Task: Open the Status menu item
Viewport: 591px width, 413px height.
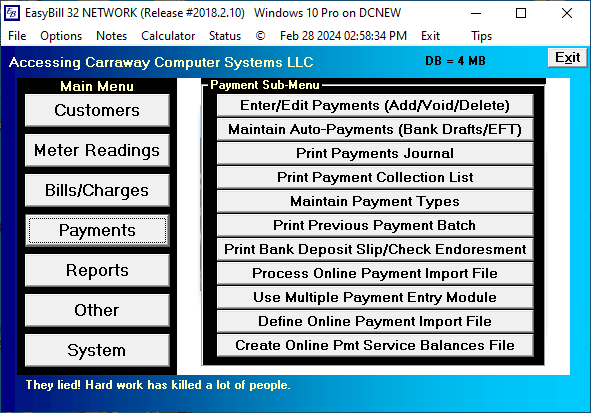Action: click(225, 36)
